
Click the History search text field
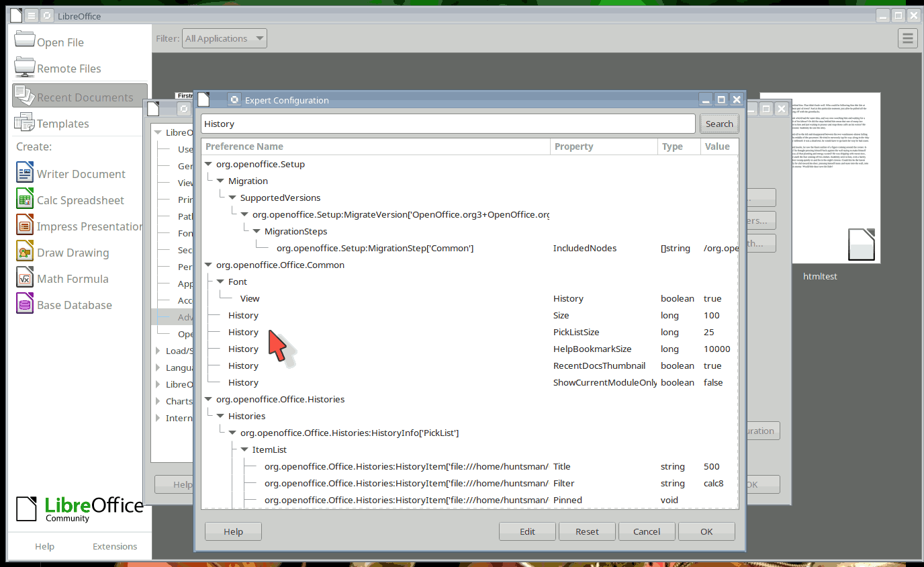[x=448, y=124]
